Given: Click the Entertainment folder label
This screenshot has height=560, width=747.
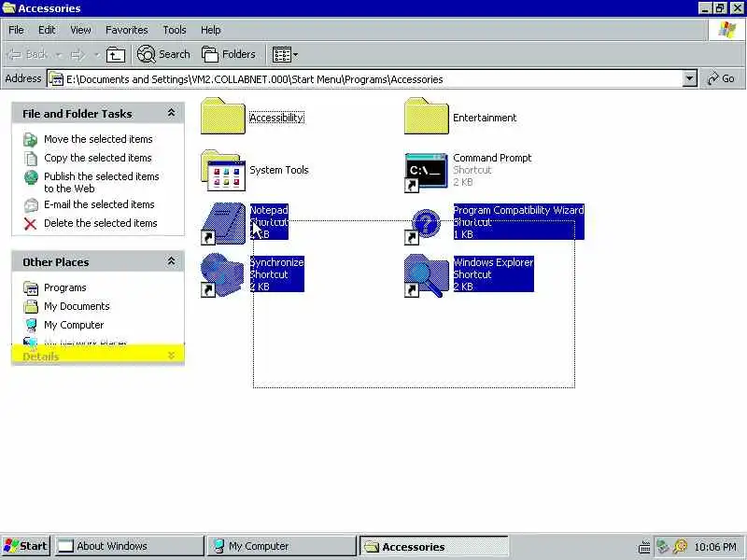Looking at the screenshot, I should click(x=485, y=118).
